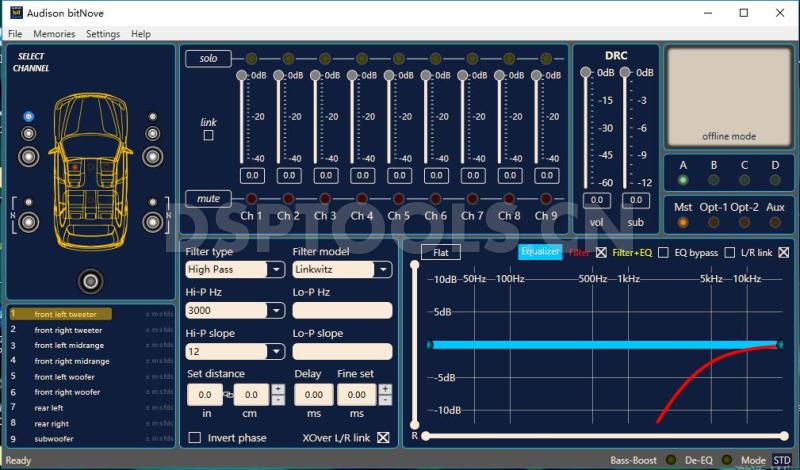
Task: Click the Ch 1 mute indicator light
Action: [x=251, y=198]
